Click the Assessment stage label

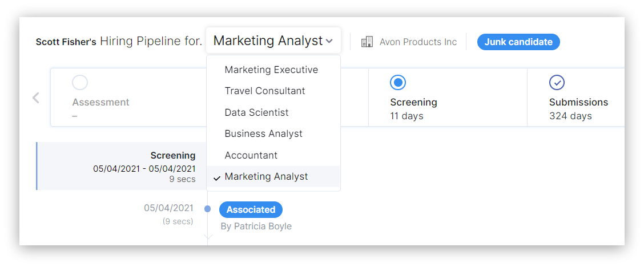[100, 102]
